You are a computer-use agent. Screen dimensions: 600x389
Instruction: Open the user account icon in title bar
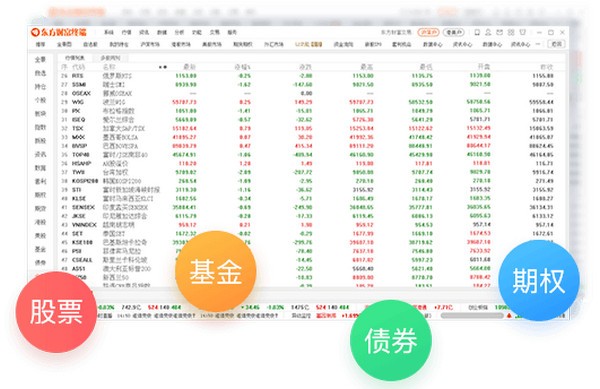488,33
